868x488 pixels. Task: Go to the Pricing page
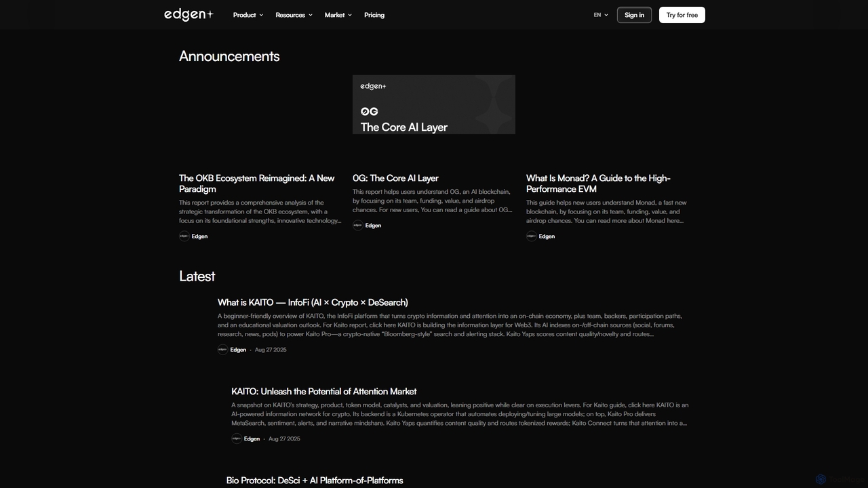pos(374,15)
